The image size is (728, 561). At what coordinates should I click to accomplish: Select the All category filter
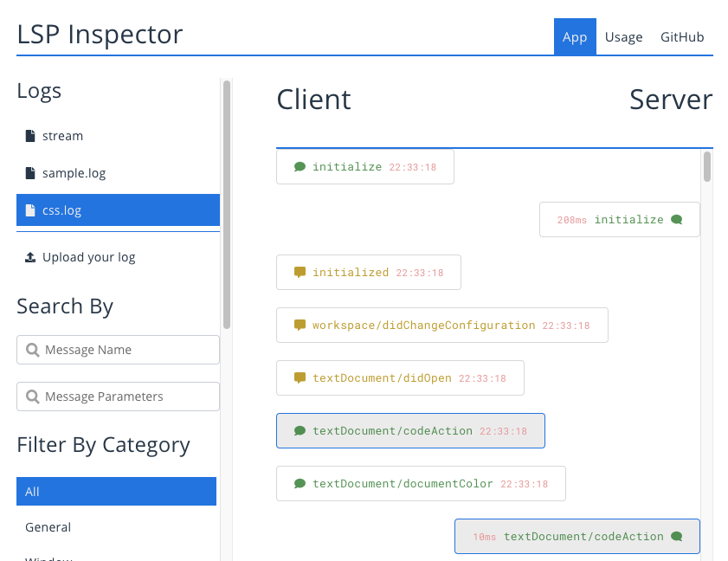117,492
